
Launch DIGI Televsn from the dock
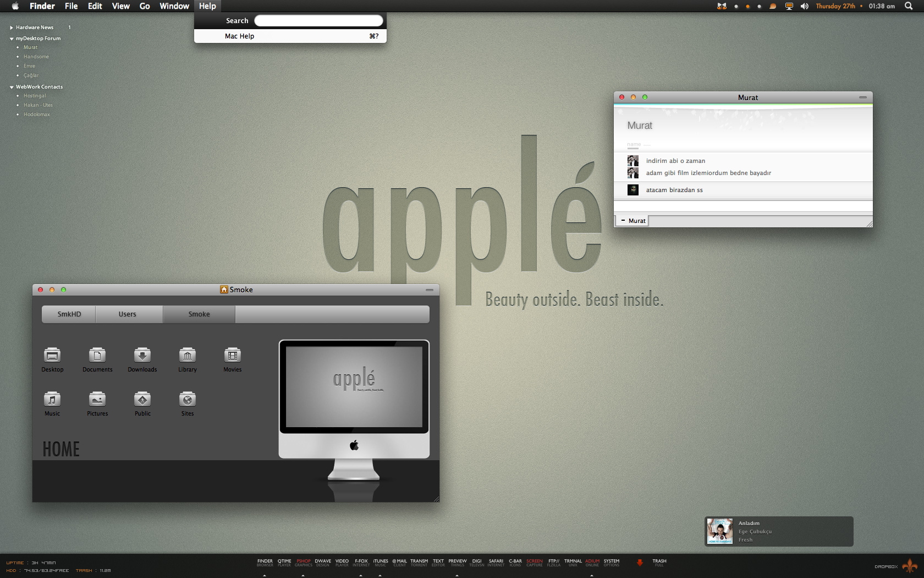click(x=477, y=563)
